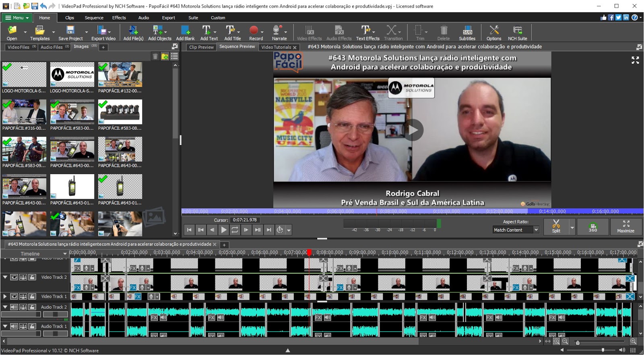Jump to sequence start button
This screenshot has width=644, height=355.
189,230
